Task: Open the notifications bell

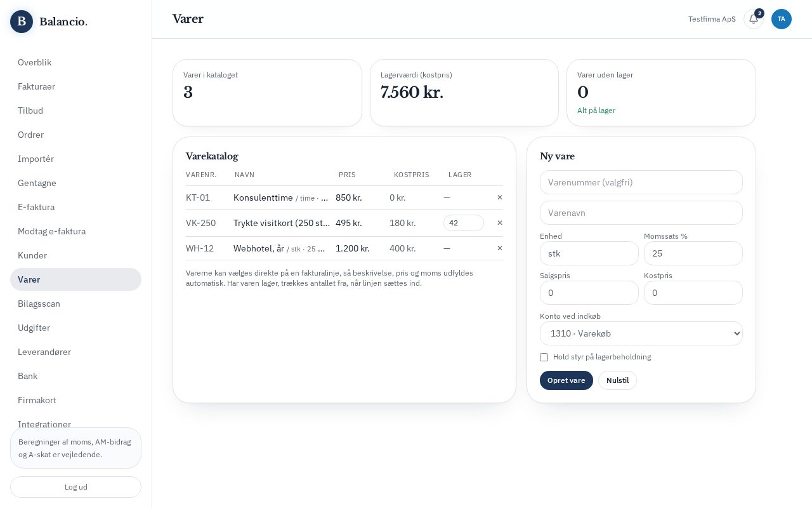Action: 754,19
